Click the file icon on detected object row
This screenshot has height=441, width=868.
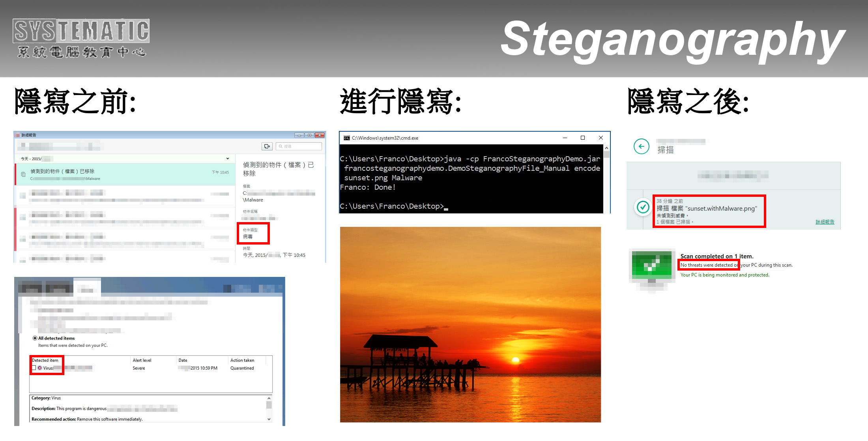tap(23, 174)
